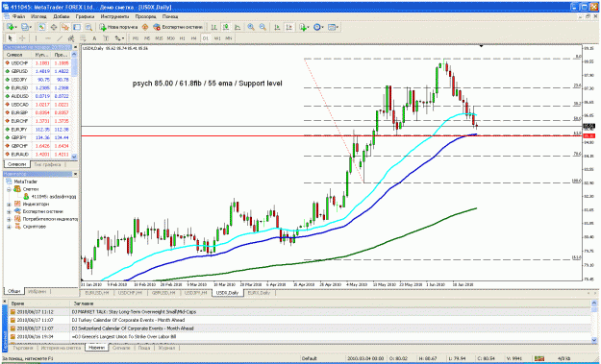601x364 pixels.
Task: Select the Fibonacci retracement tool
Action: (x=83, y=38)
